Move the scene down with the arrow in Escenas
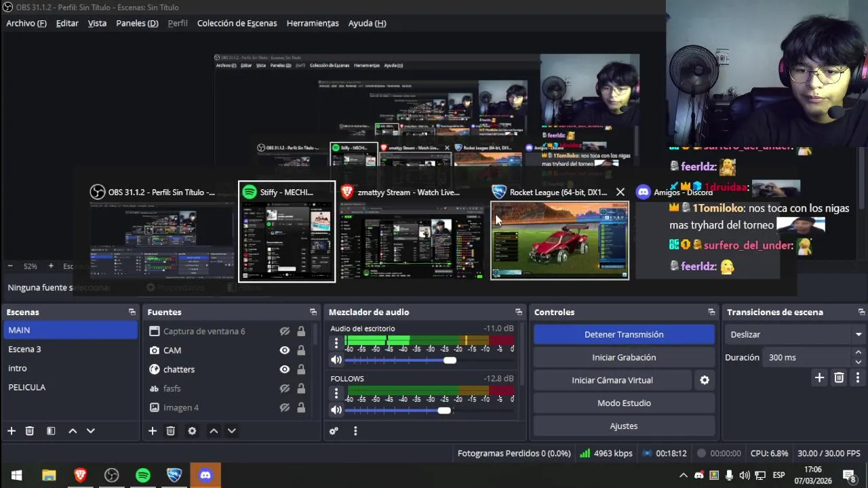This screenshot has width=868, height=488. (x=91, y=431)
